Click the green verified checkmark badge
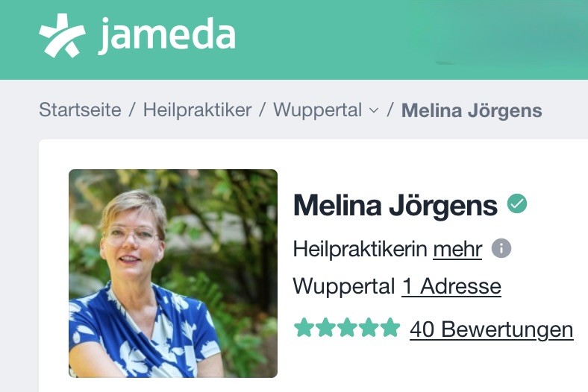588x392 pixels. (517, 203)
